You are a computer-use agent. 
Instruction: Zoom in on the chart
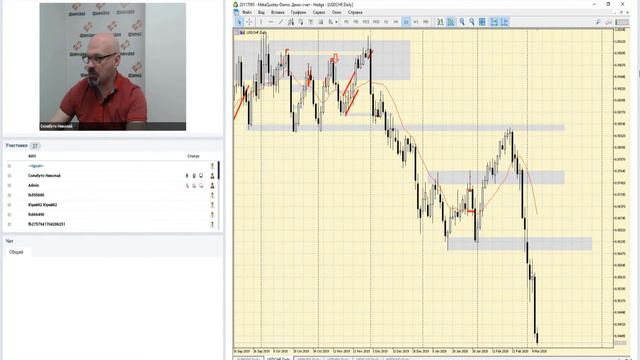(462, 22)
